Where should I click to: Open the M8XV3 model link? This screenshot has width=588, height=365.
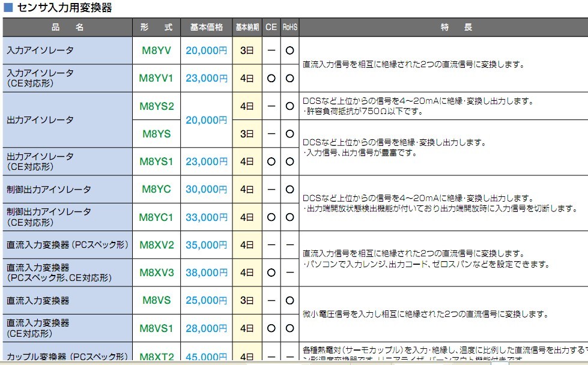[156, 273]
